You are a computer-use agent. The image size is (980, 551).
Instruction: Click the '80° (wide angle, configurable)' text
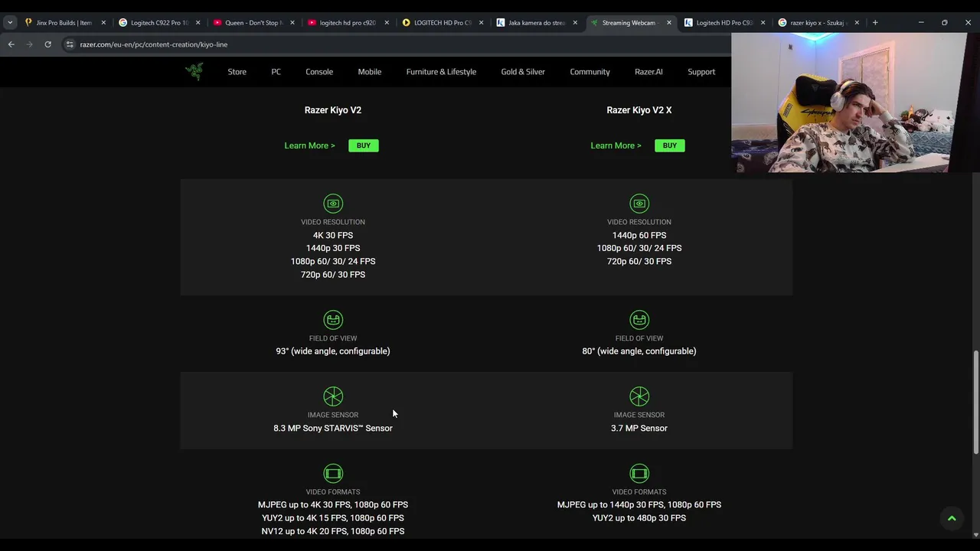639,351
